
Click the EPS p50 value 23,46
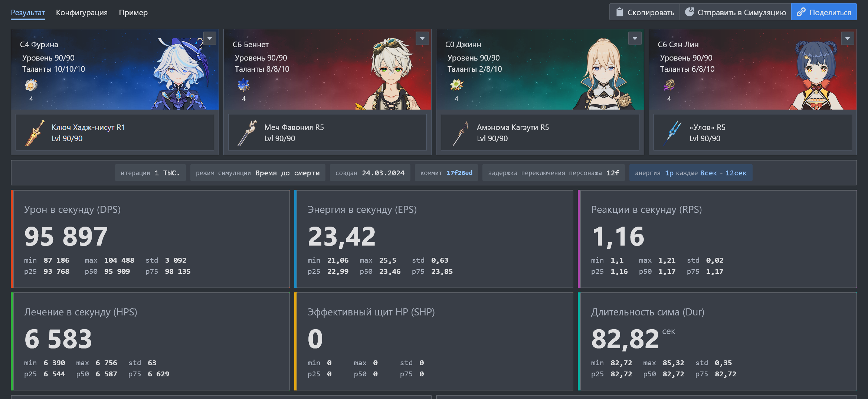tap(390, 272)
